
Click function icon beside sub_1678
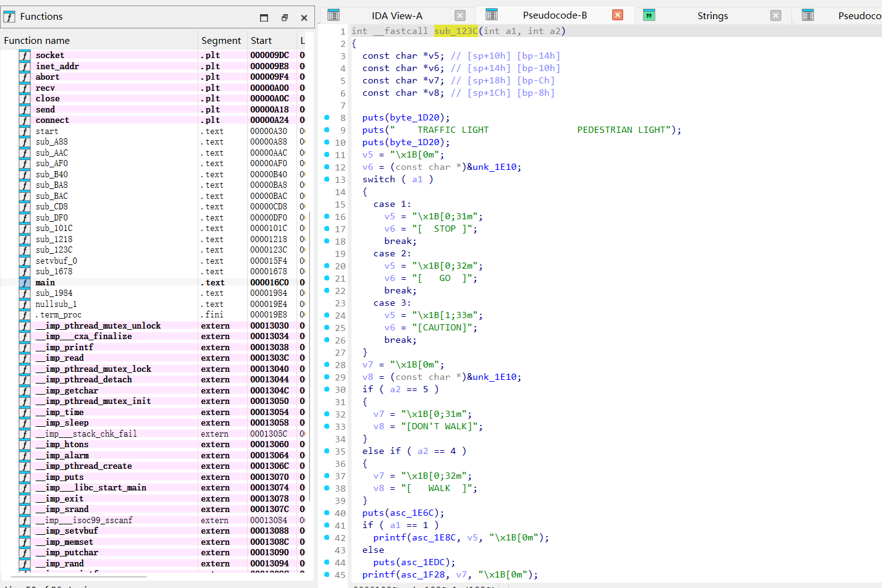[x=25, y=272]
